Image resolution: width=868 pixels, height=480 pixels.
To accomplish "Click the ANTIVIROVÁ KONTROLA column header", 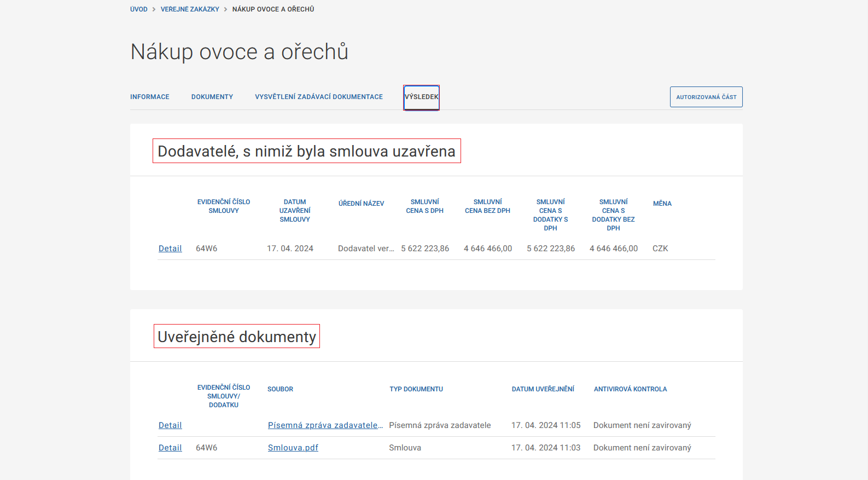I will point(630,389).
